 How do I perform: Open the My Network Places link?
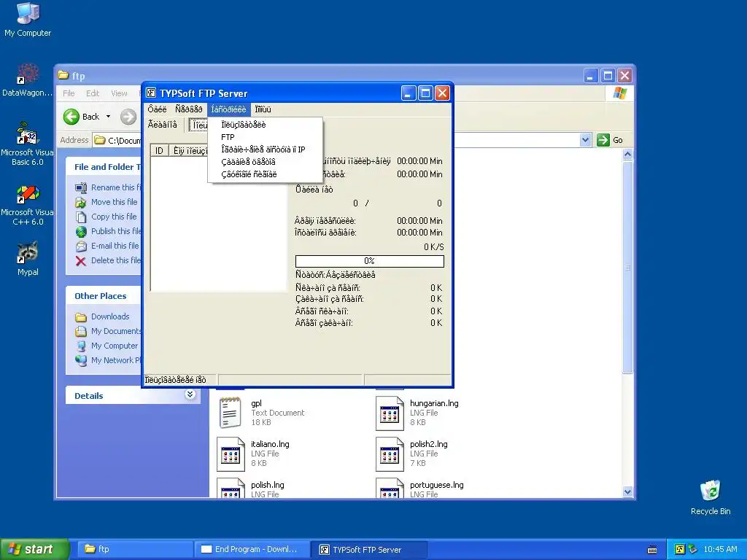point(116,360)
